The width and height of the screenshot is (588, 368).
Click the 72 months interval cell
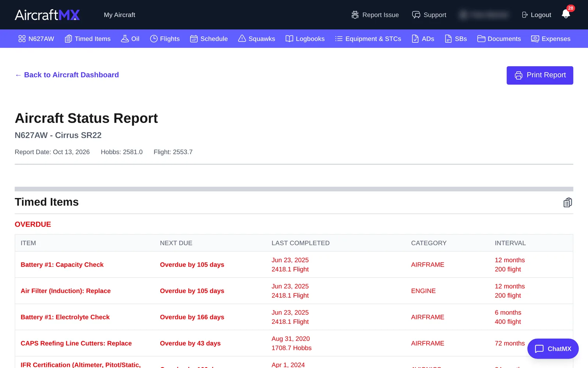tap(510, 343)
